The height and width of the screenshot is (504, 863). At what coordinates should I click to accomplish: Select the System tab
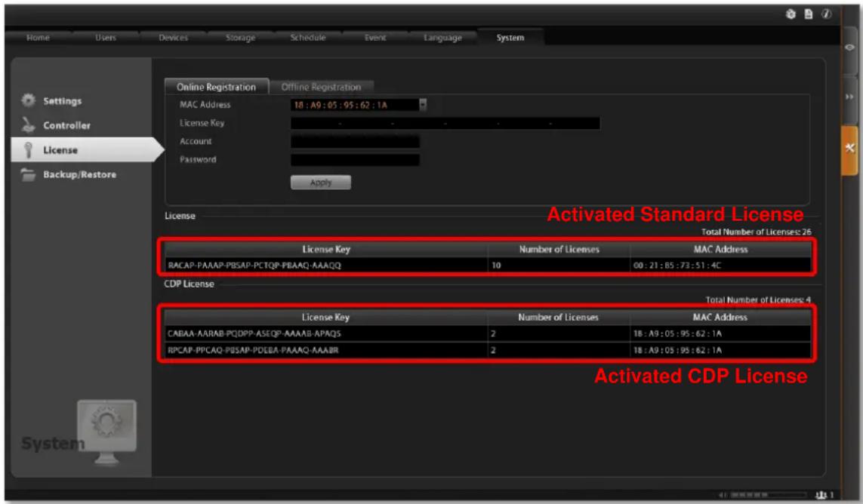tap(510, 38)
